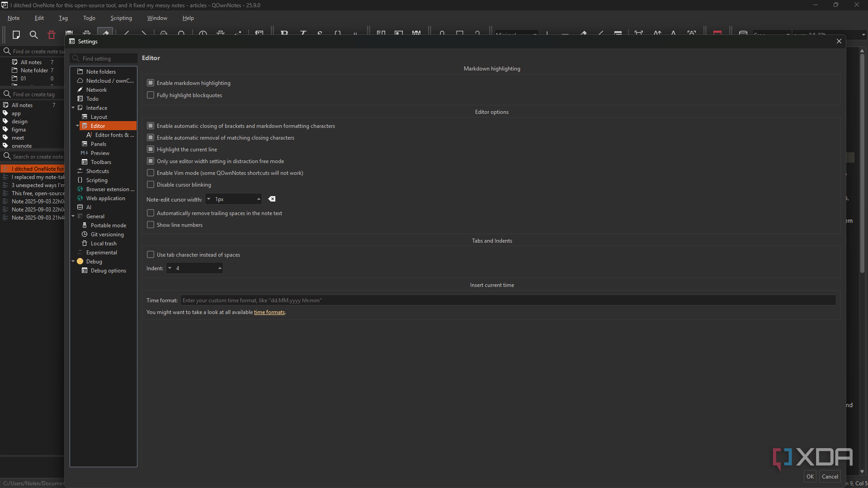The image size is (868, 488).
Task: Open the Note menu
Action: click(14, 18)
